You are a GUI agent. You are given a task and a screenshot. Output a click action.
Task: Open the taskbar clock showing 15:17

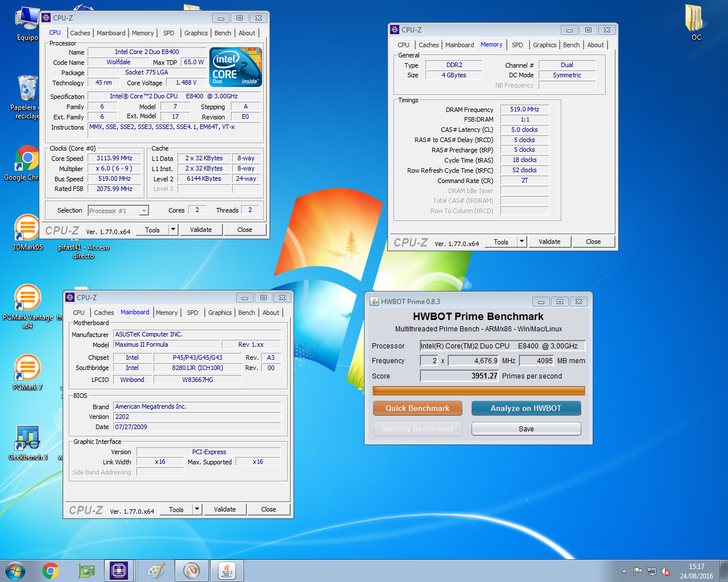tap(696, 571)
